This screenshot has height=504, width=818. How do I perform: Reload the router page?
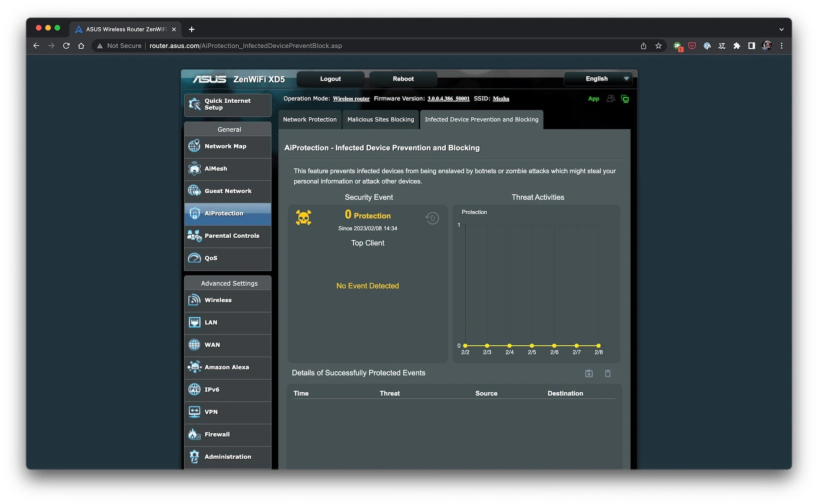[66, 46]
